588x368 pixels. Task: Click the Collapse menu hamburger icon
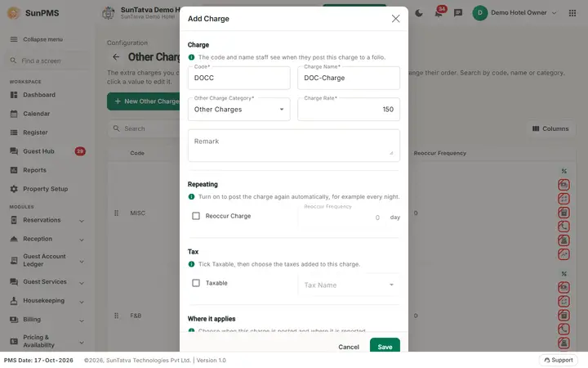click(x=14, y=39)
